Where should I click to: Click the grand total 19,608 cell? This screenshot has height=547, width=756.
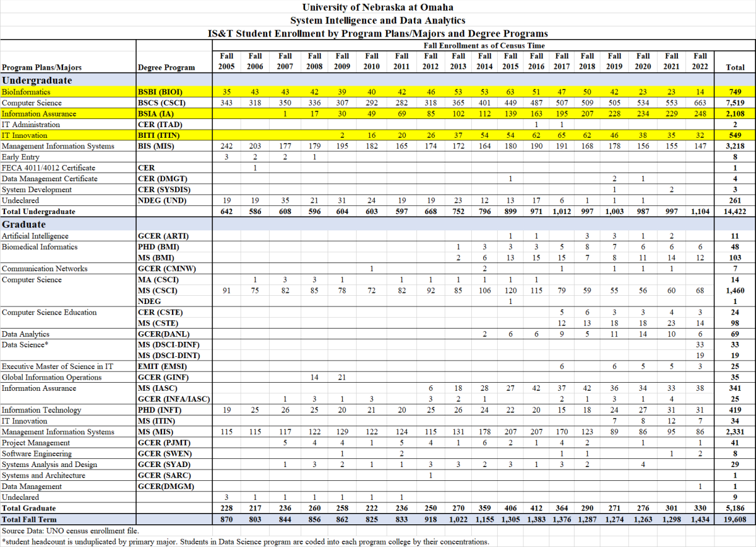click(x=735, y=519)
